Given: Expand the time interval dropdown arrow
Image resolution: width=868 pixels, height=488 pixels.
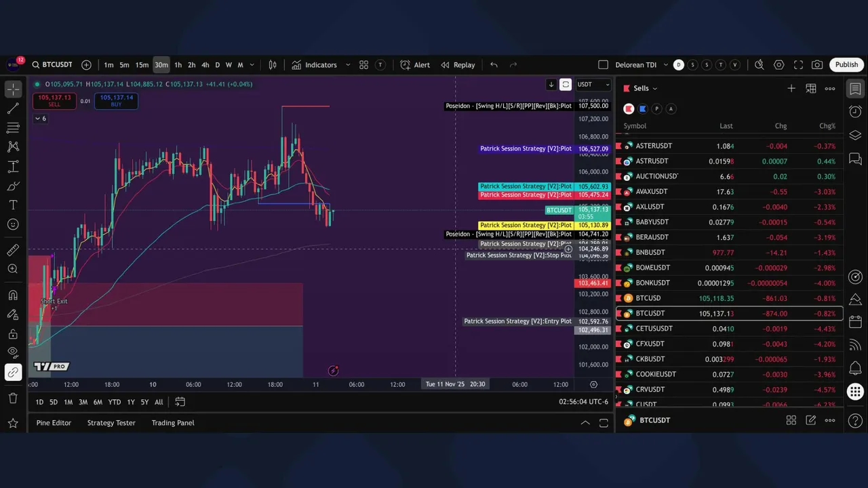Looking at the screenshot, I should [x=252, y=65].
